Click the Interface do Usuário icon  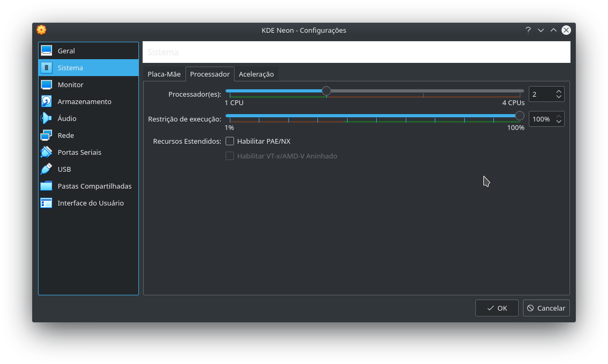[x=46, y=203]
